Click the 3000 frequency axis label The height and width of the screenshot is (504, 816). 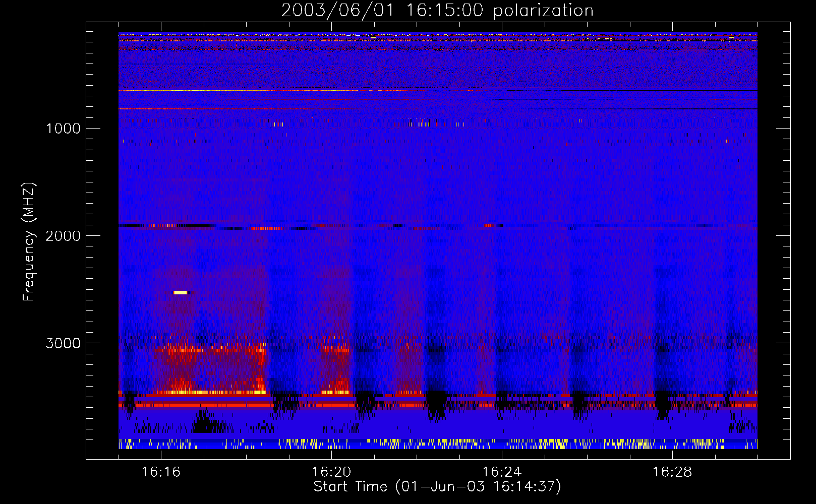tap(63, 343)
